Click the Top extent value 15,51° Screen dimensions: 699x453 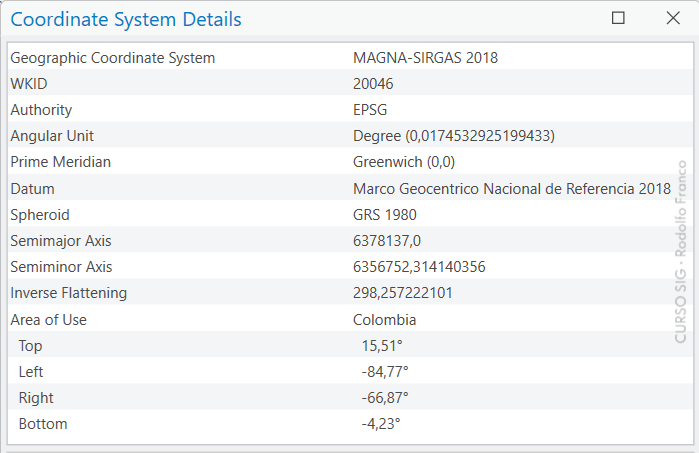point(381,346)
